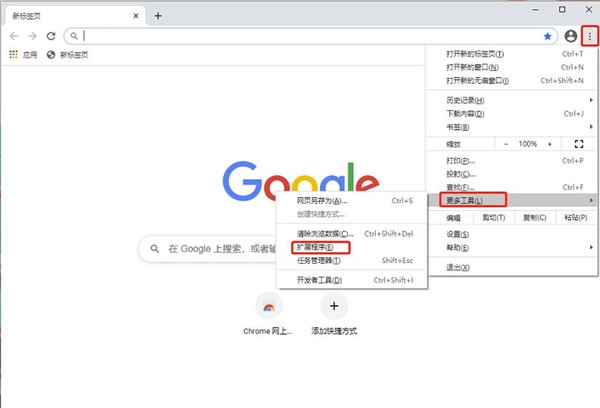This screenshot has height=408, width=600.
Task: Choose 查找 in Chrome menu
Action: [x=512, y=187]
